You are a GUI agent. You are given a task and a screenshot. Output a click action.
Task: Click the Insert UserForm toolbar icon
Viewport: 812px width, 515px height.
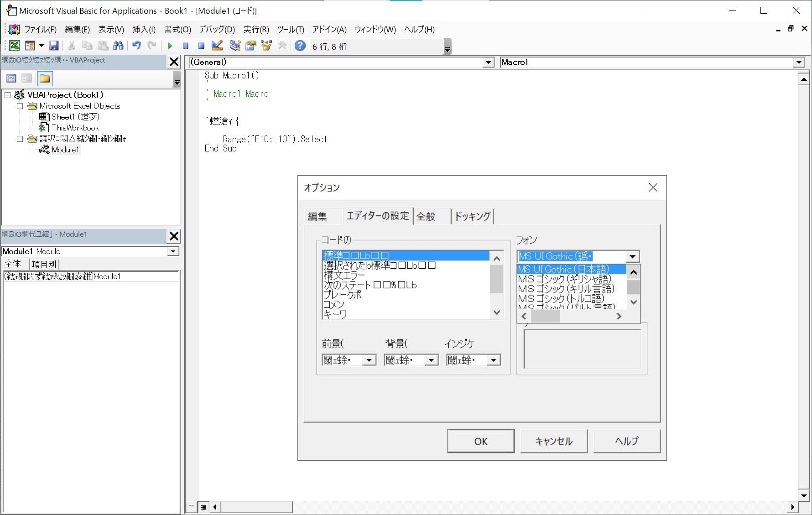coord(30,46)
